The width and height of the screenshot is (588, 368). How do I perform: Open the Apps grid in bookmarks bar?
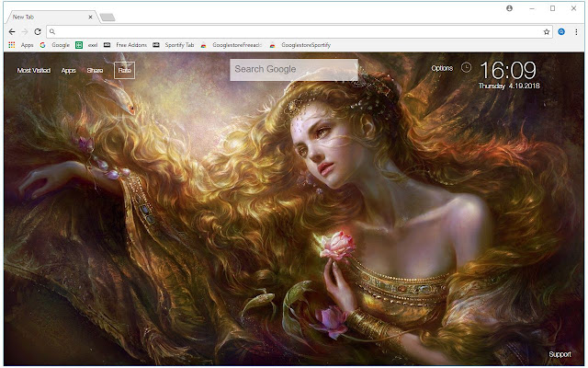click(x=21, y=45)
